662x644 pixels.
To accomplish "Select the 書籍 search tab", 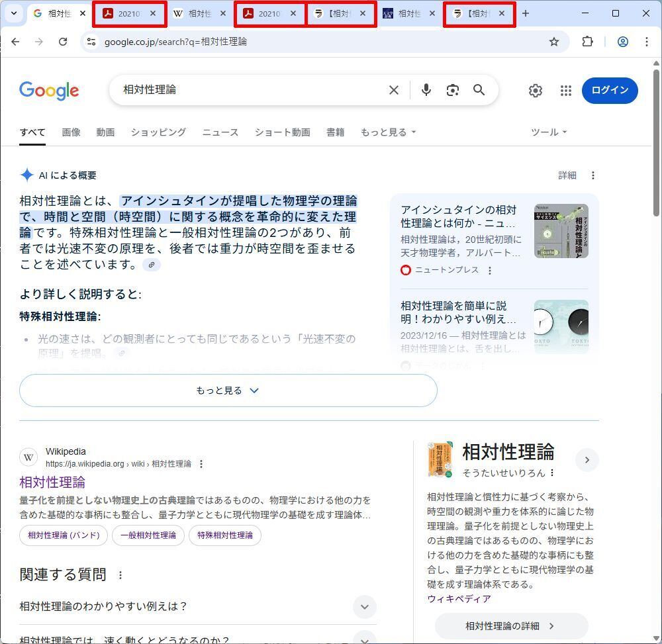I will click(x=335, y=132).
